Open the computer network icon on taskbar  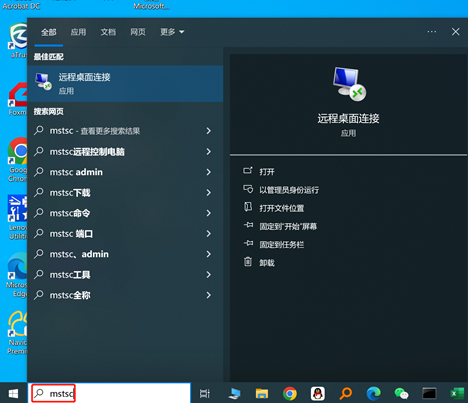coord(234,394)
